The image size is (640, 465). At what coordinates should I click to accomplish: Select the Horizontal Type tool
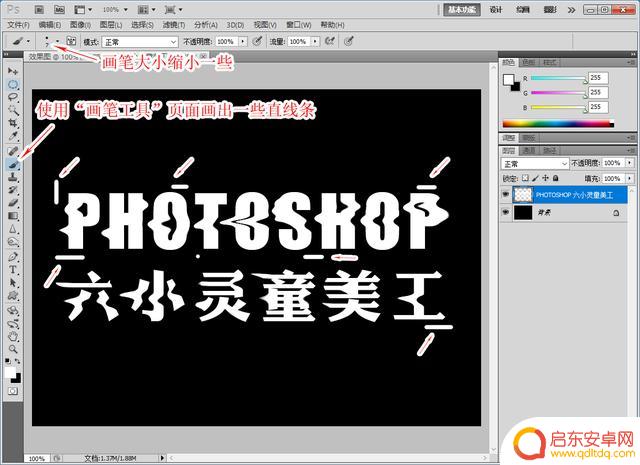[13, 270]
